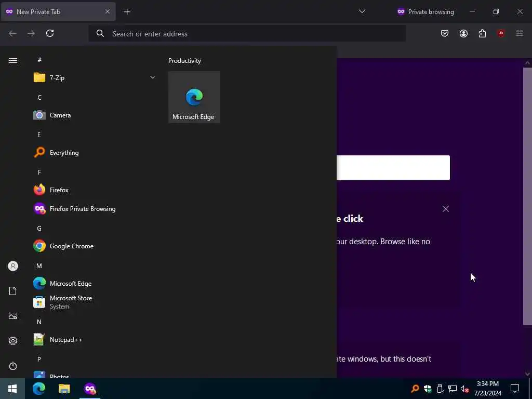Launch Firefox from the app list
The height and width of the screenshot is (399, 532).
click(95, 190)
